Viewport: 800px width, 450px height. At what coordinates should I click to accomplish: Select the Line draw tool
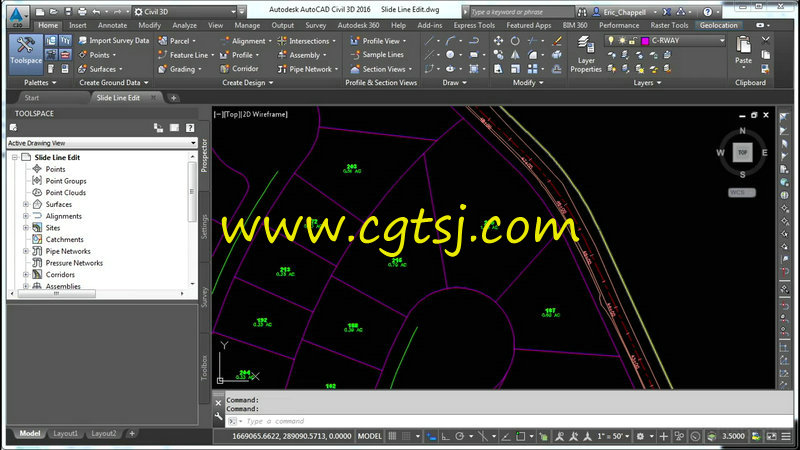(x=429, y=41)
